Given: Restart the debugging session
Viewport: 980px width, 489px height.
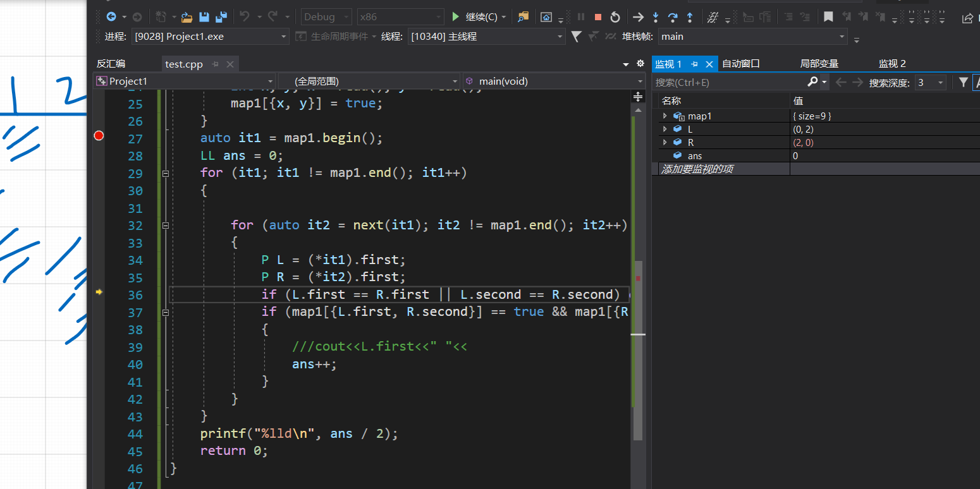Looking at the screenshot, I should pos(615,17).
